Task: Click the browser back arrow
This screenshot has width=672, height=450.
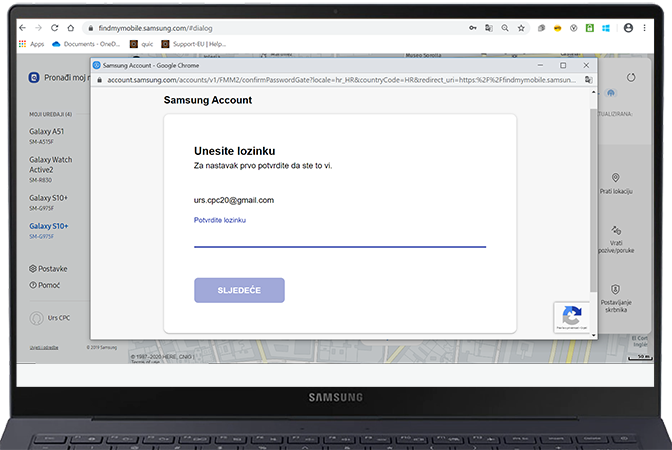Action: (x=23, y=28)
